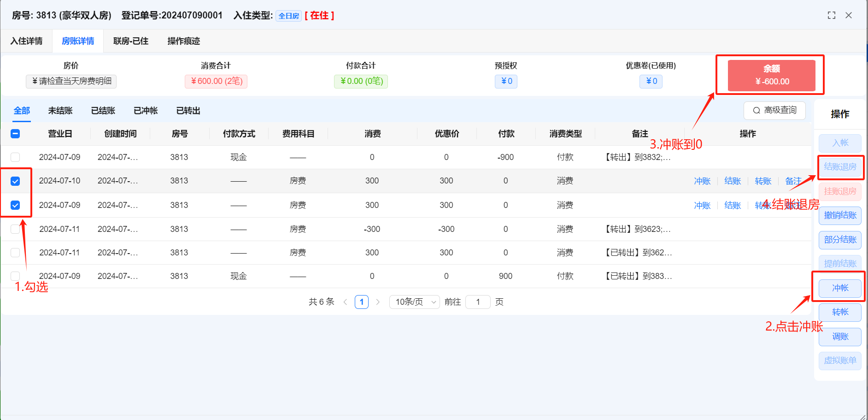
Task: Toggle the select-all header checkbox
Action: 15,134
